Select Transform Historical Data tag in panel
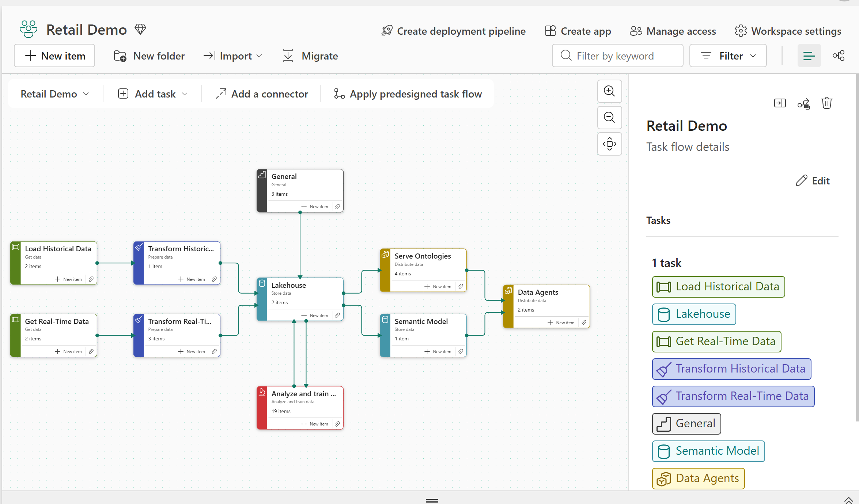Viewport: 859px width, 504px height. (731, 369)
